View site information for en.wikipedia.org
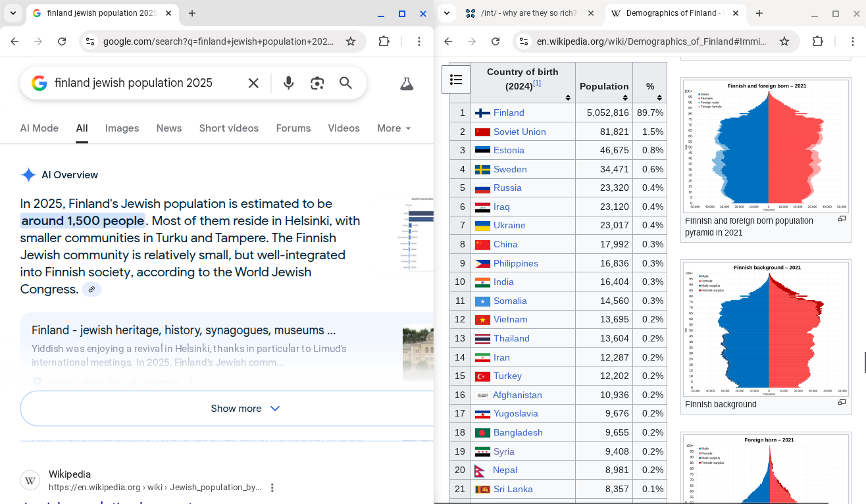 (x=524, y=41)
